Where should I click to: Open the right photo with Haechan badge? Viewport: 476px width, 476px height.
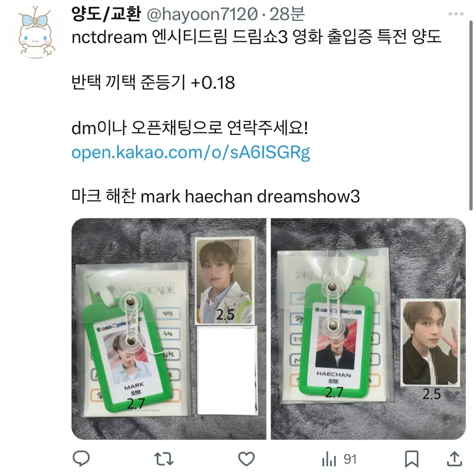pos(368,329)
